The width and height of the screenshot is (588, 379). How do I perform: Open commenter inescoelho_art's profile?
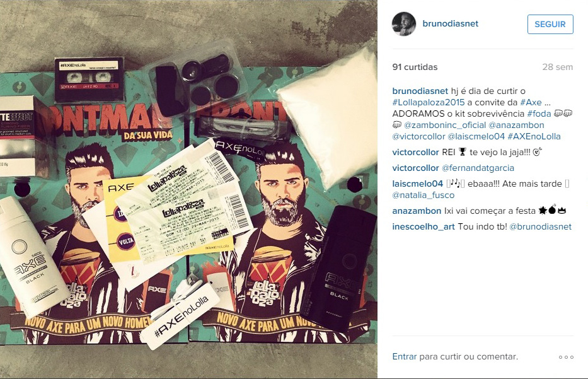pos(424,226)
